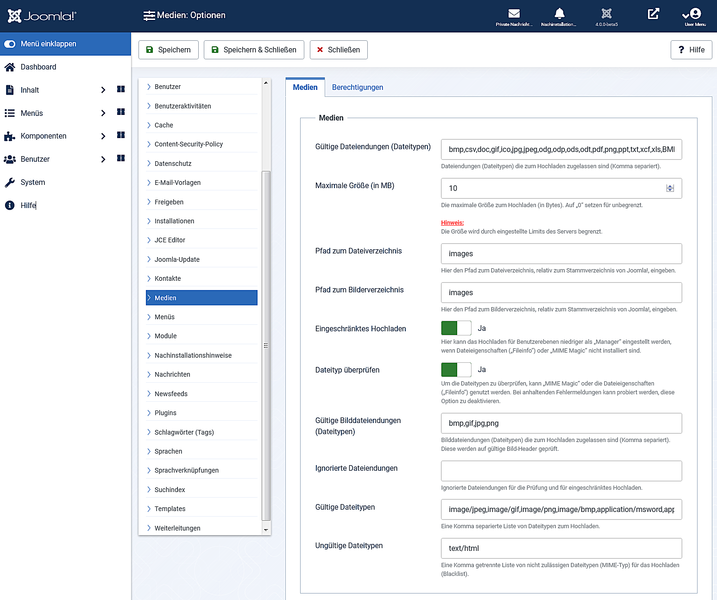Click Gültige Dateitypen input field
This screenshot has width=717, height=600.
point(561,509)
